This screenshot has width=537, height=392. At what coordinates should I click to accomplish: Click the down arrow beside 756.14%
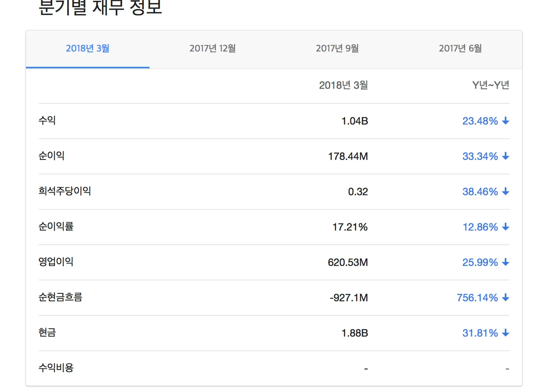coord(506,298)
